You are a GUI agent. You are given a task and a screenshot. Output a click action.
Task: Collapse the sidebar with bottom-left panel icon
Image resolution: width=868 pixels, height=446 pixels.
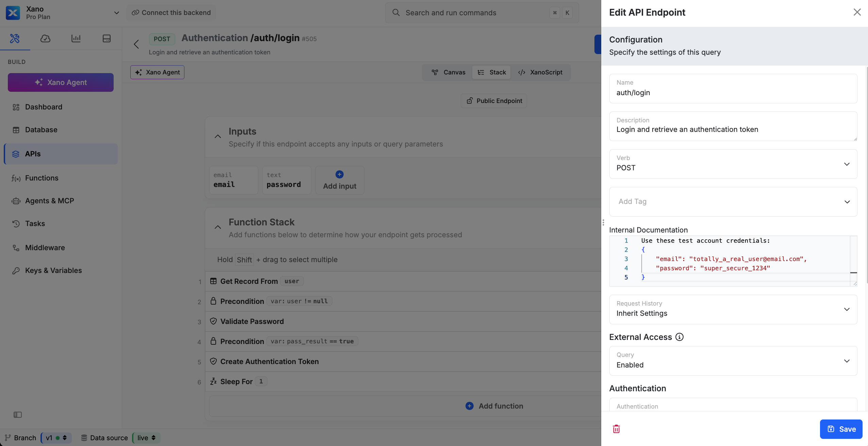18,415
